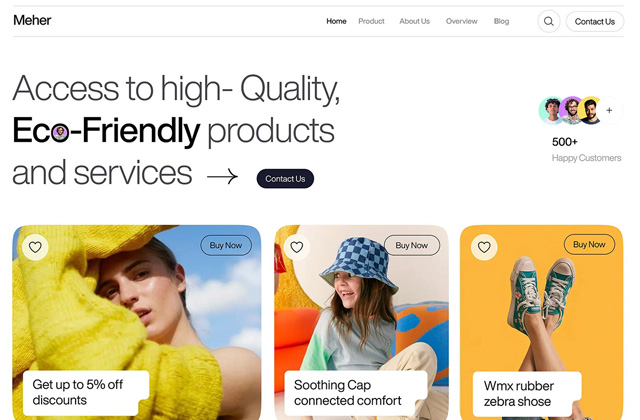640x420 pixels.
Task: Go to the Product page in navigation
Action: [371, 21]
